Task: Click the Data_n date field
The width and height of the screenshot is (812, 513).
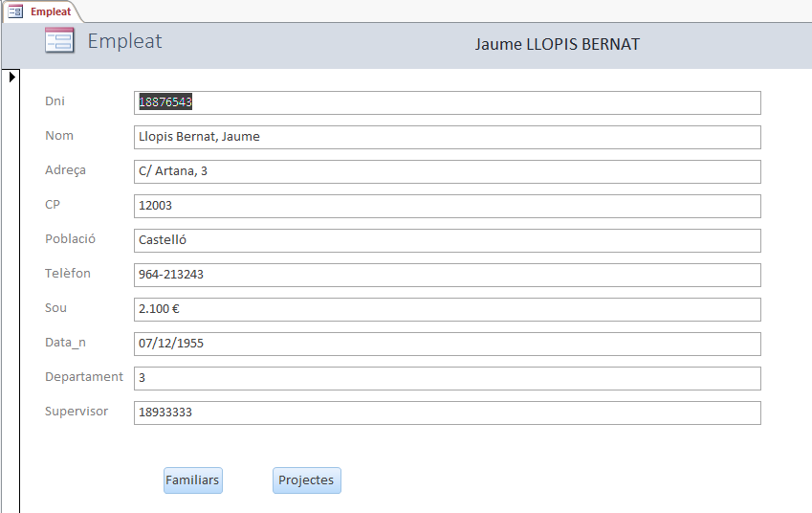Action: [447, 344]
